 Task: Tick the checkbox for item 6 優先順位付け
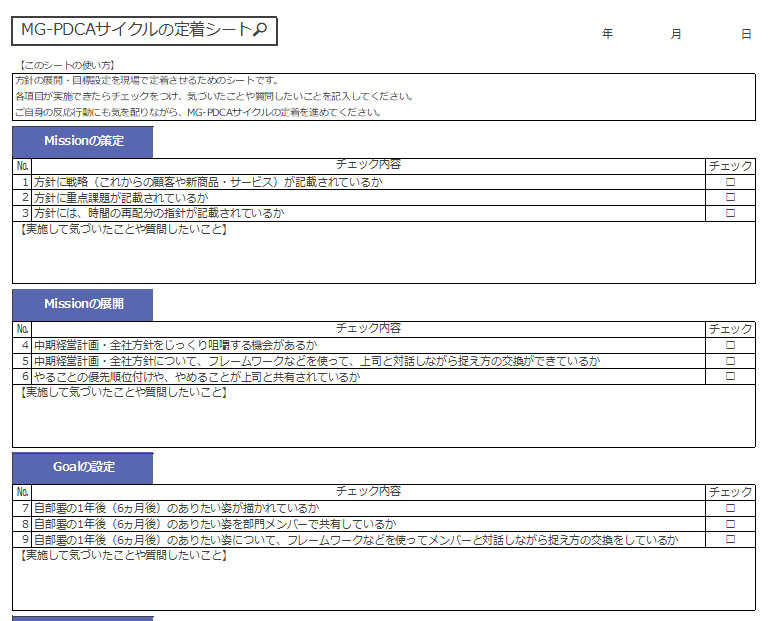730,377
